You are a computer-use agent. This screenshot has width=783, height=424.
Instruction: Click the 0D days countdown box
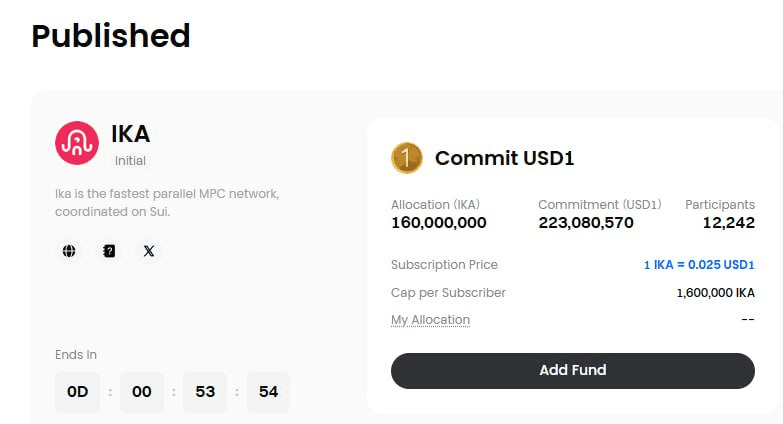[x=77, y=392]
